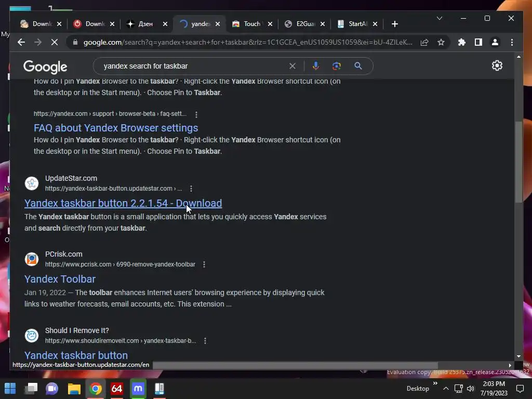Image resolution: width=532 pixels, height=399 pixels.
Task: Click the forward navigation arrow
Action: [x=37, y=42]
